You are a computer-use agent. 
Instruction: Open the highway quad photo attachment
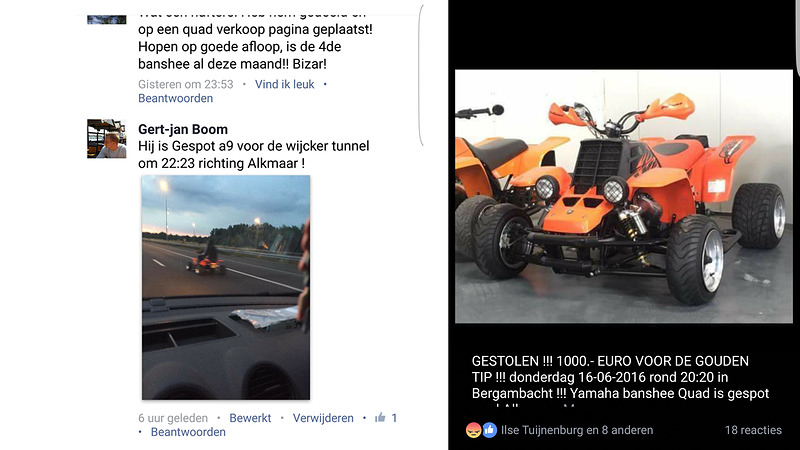[226, 287]
